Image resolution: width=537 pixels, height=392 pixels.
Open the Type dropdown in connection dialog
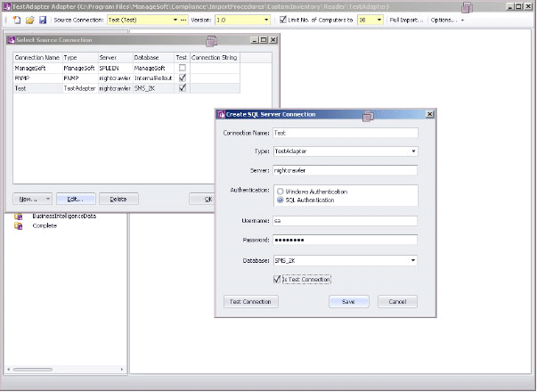click(x=413, y=151)
